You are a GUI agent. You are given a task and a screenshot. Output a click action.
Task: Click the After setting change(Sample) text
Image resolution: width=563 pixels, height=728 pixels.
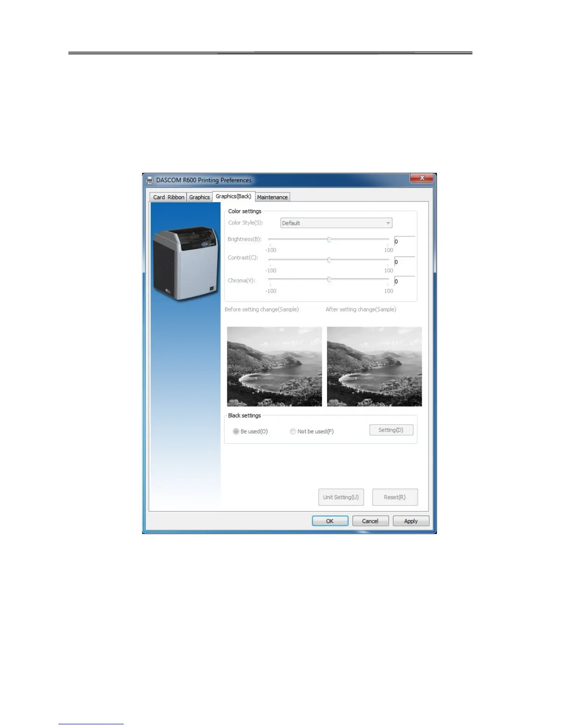pos(361,309)
